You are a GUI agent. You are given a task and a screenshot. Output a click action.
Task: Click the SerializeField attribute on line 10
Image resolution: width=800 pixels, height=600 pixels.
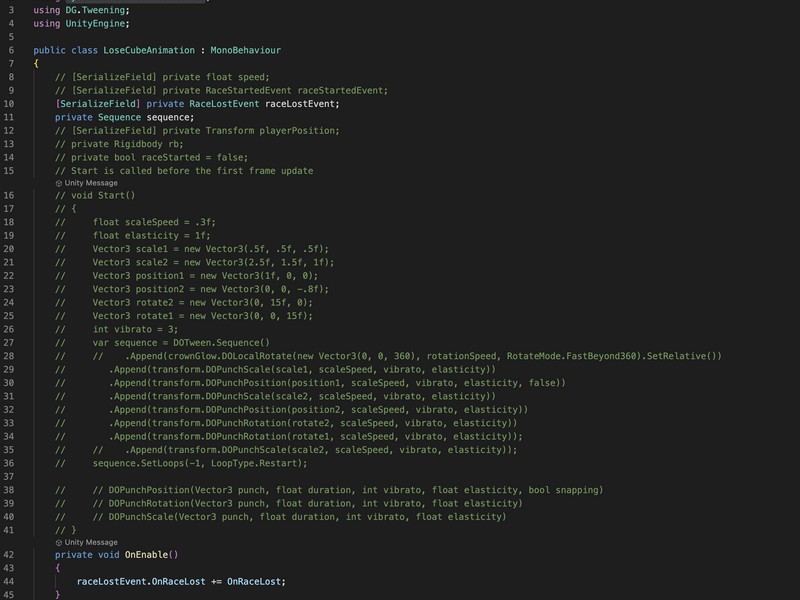pyautogui.click(x=98, y=104)
